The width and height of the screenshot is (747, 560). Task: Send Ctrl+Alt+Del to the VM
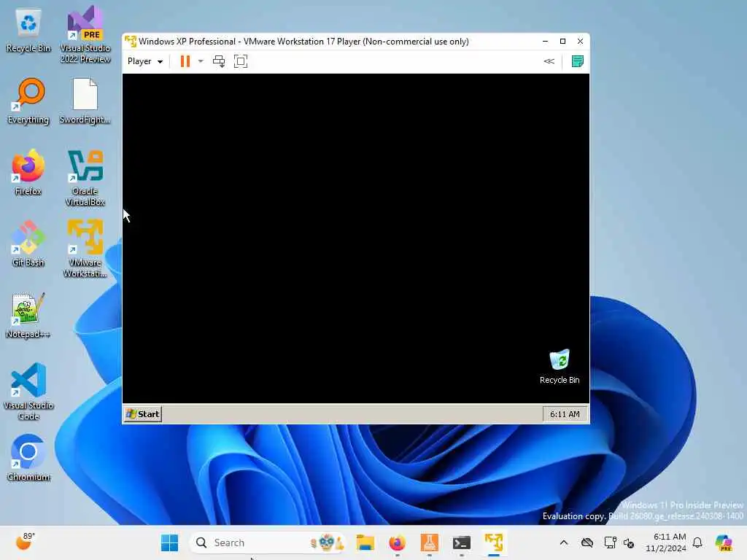[x=219, y=61]
